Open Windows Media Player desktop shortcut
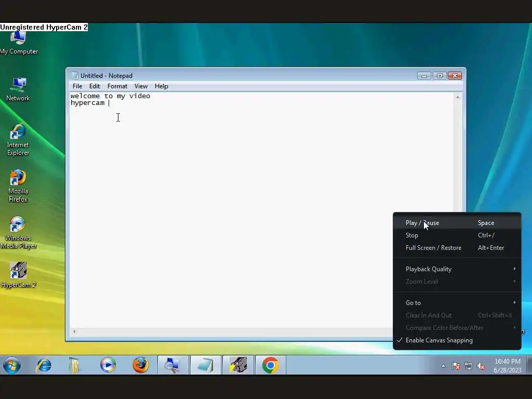Viewport: 532px width, 399px height. [x=18, y=232]
